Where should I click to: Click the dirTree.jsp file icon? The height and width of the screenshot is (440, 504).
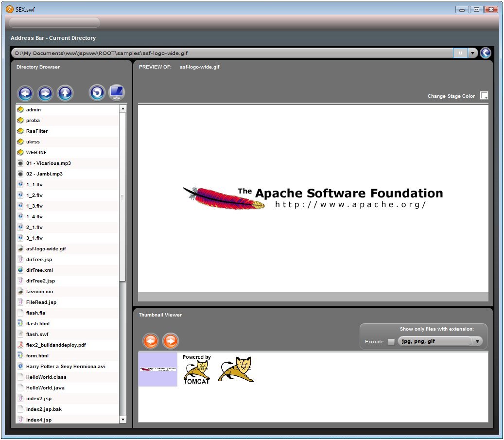pyautogui.click(x=20, y=259)
